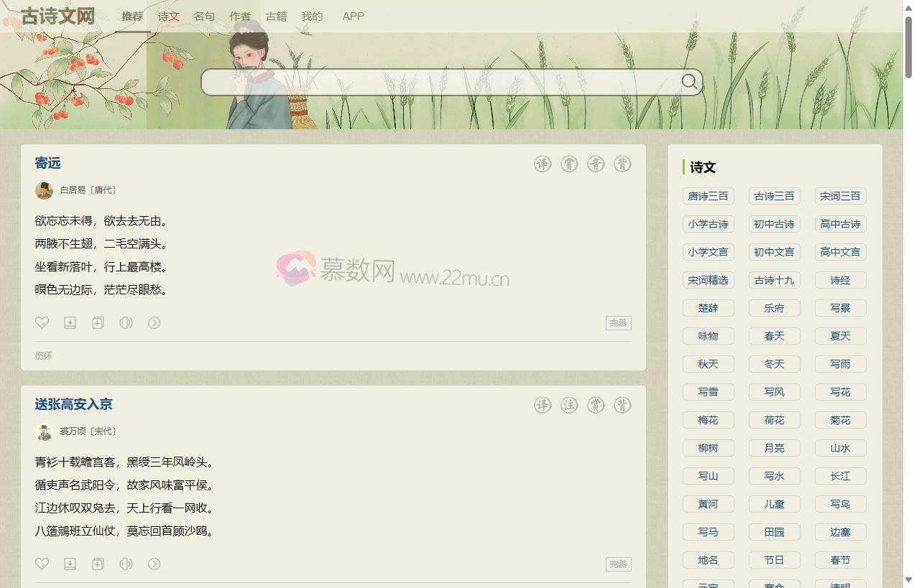
Task: Play audio reading for 寄远
Action: [x=126, y=323]
